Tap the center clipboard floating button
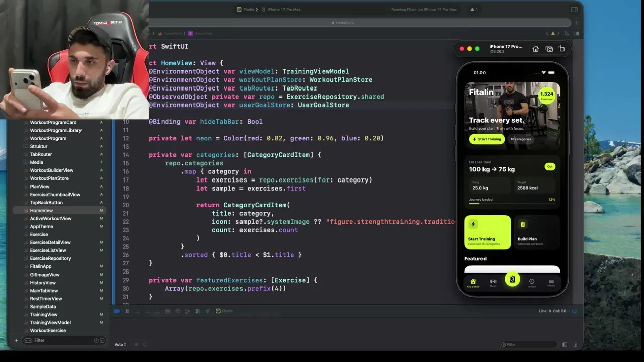The image size is (644, 362). (512, 279)
